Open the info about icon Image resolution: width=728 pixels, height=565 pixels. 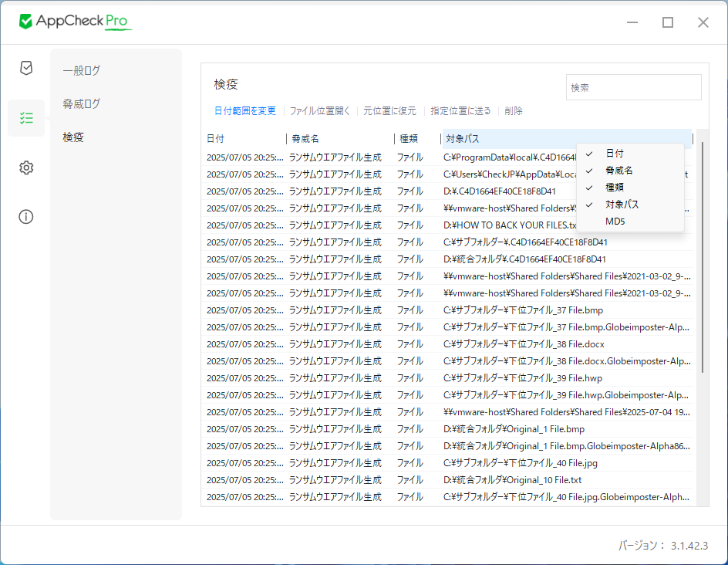coord(26,216)
